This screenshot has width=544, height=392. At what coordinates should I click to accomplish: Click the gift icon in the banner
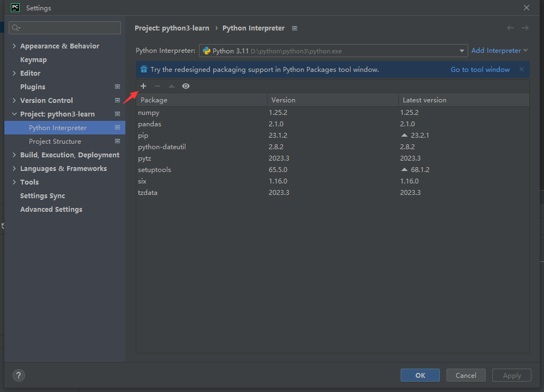click(144, 70)
